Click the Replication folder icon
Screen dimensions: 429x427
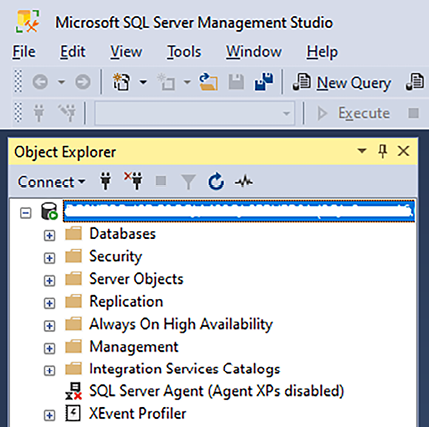73,301
